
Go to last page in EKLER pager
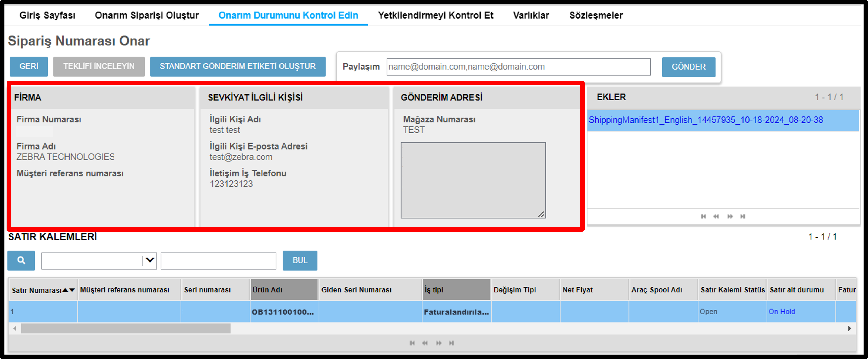click(743, 217)
